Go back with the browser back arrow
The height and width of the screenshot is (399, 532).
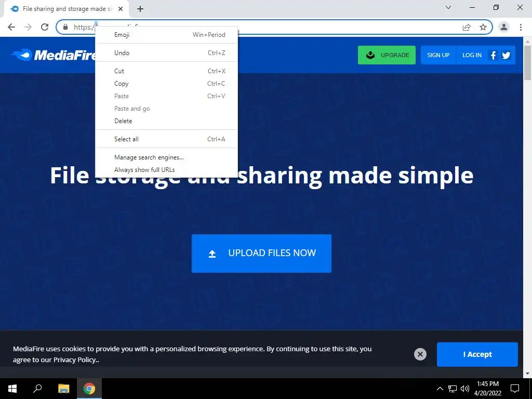coord(11,27)
